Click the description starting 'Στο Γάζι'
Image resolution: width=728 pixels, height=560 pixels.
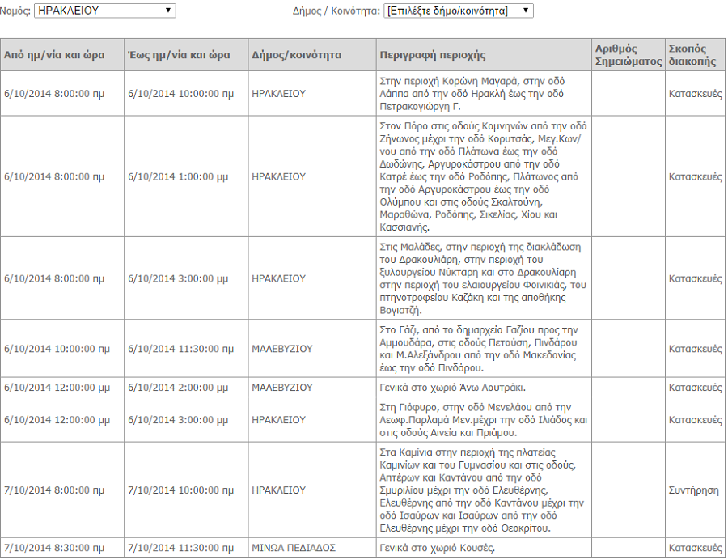click(483, 349)
